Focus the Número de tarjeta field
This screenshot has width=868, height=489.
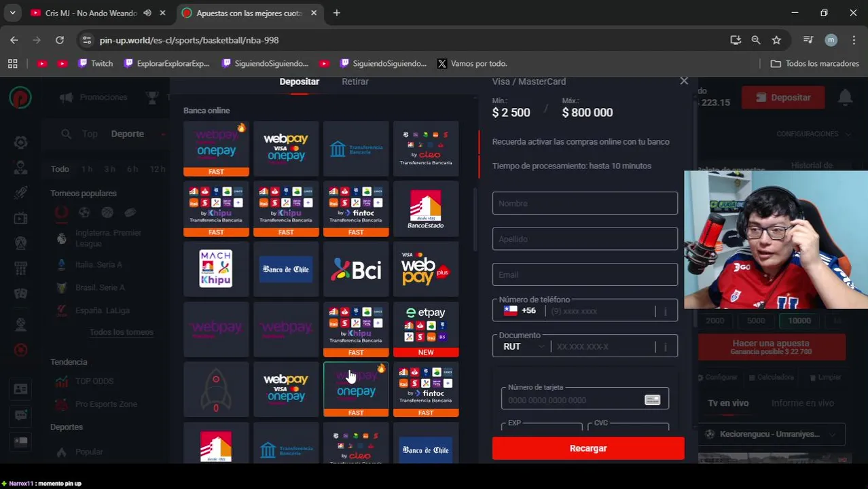585,399
